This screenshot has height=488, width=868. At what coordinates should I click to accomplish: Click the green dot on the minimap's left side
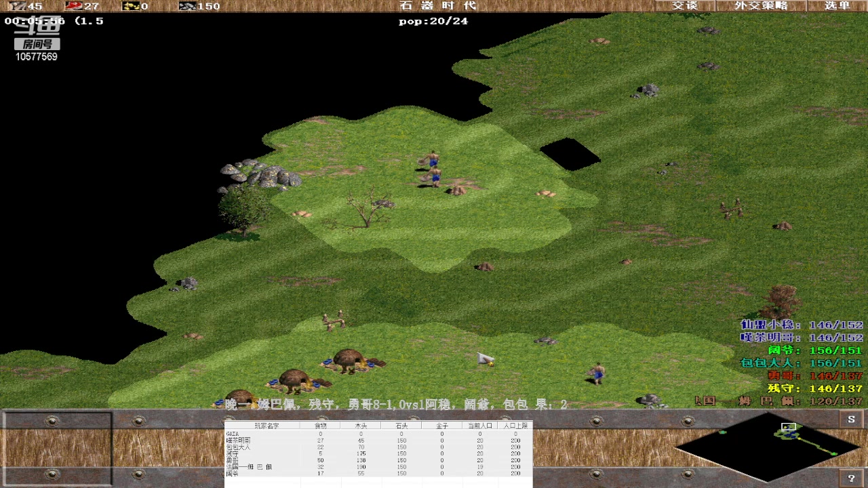pos(723,432)
